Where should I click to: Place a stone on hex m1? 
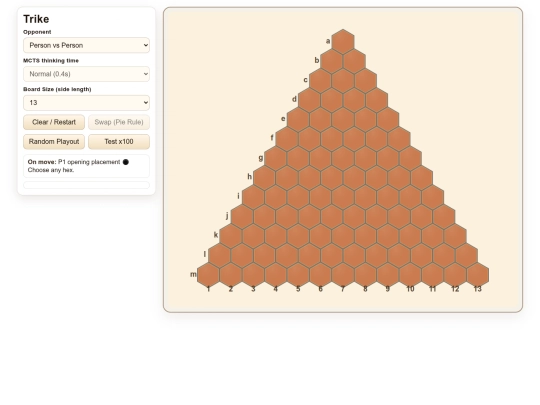click(x=208, y=275)
